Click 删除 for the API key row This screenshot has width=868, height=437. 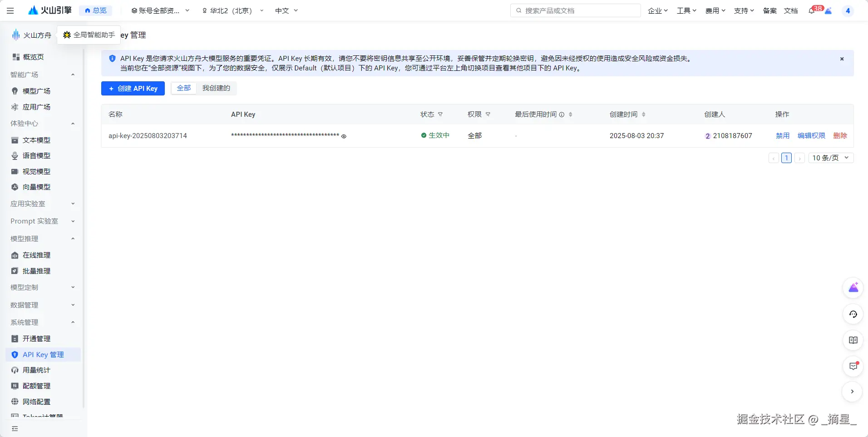[x=840, y=136]
